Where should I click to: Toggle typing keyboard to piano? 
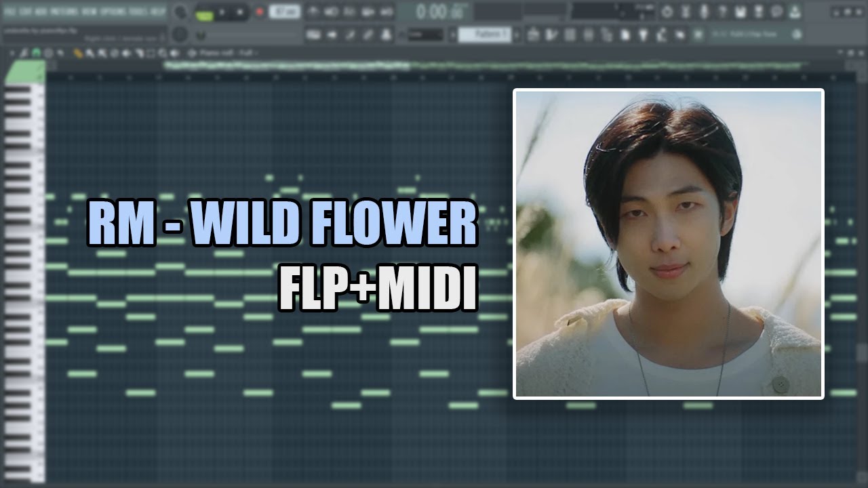[313, 35]
